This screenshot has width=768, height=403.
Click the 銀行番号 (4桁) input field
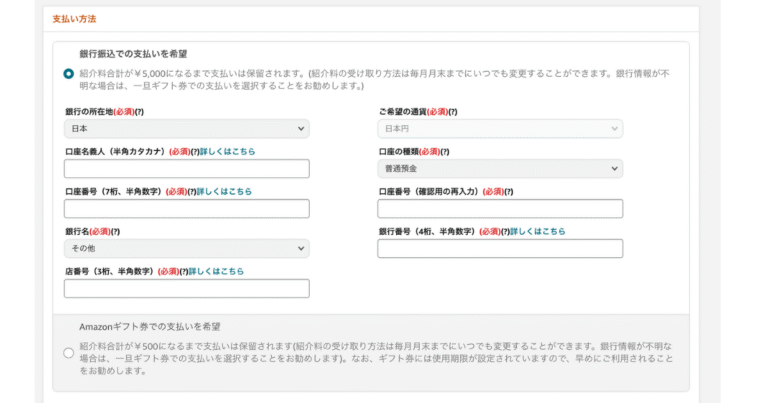coord(500,248)
